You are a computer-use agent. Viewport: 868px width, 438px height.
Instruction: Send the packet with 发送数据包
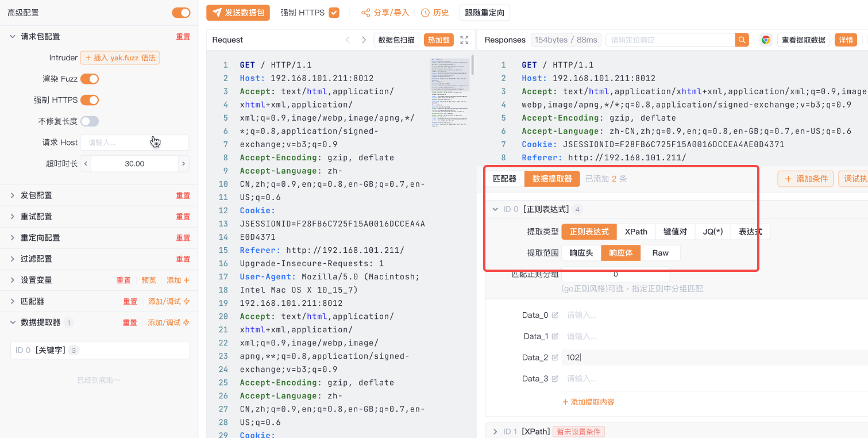pos(238,13)
